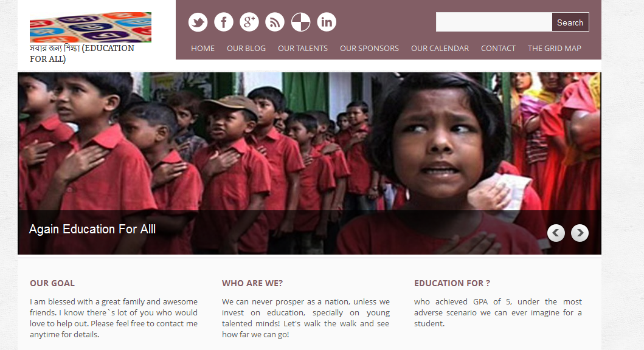Image resolution: width=644 pixels, height=350 pixels.
Task: Open OUR CALENDAR page
Action: click(440, 49)
